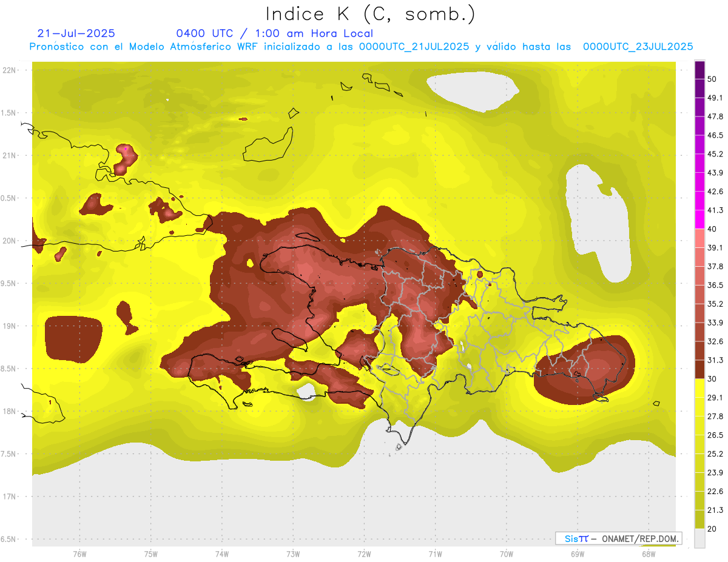Viewport: 728px width, 562px height.
Task: Click the colorbar value "47.8"
Action: pos(715,116)
